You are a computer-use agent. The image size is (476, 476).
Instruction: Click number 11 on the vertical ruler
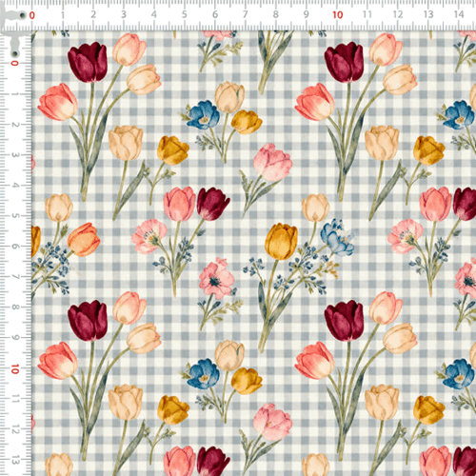pos(15,399)
